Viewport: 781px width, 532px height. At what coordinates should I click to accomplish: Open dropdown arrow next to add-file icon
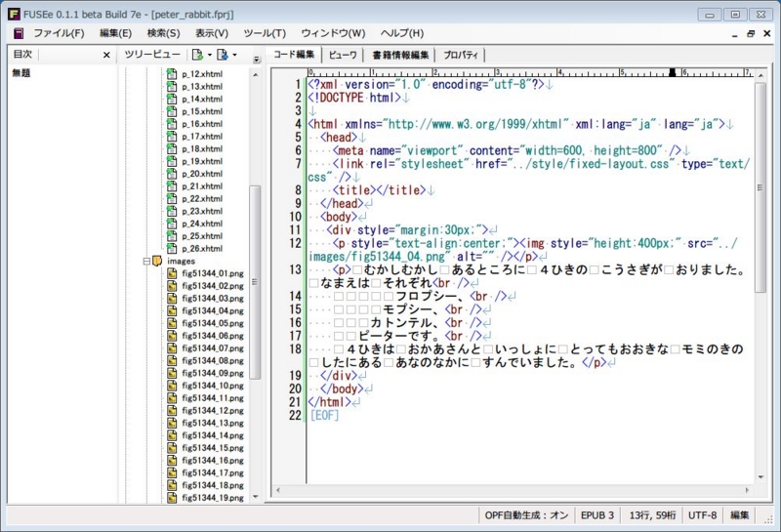(x=210, y=55)
